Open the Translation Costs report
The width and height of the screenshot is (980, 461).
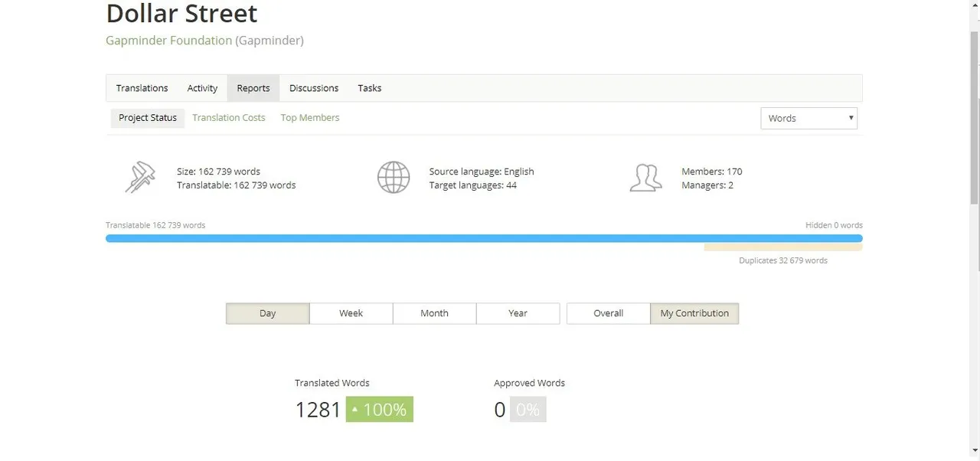coord(229,118)
